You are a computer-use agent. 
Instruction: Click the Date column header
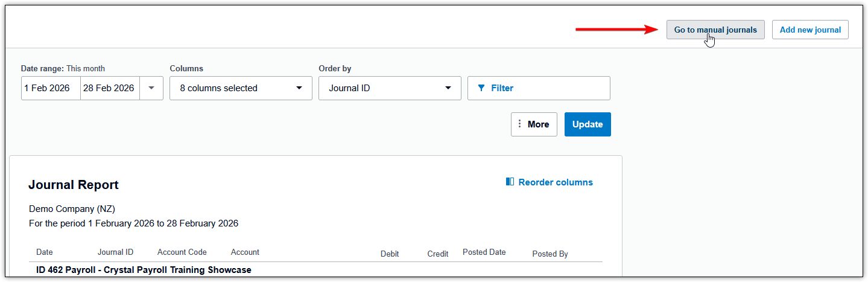point(44,252)
